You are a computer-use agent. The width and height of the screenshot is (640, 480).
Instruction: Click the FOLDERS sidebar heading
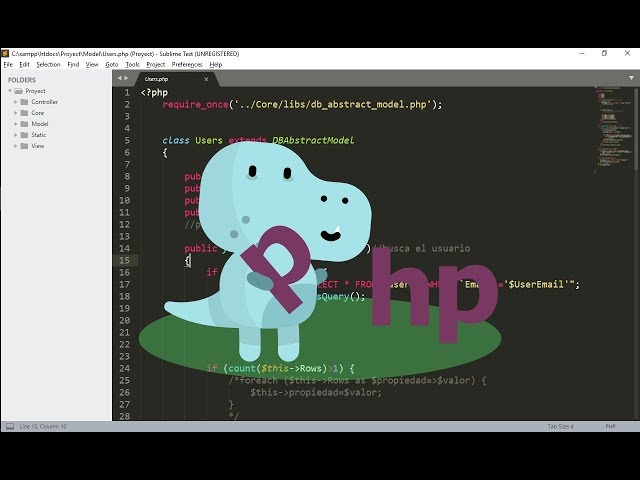(x=22, y=80)
